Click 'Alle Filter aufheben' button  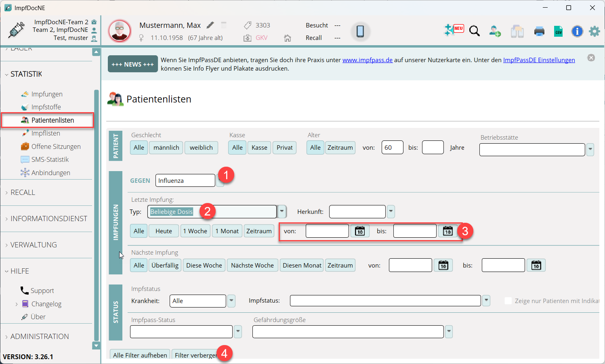coord(140,355)
